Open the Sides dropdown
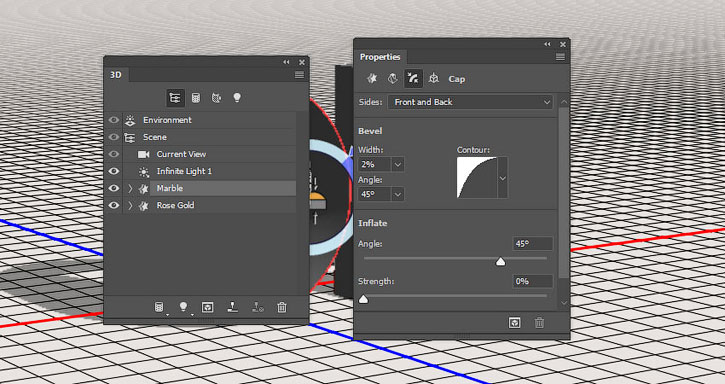This screenshot has width=725, height=384. pyautogui.click(x=470, y=102)
